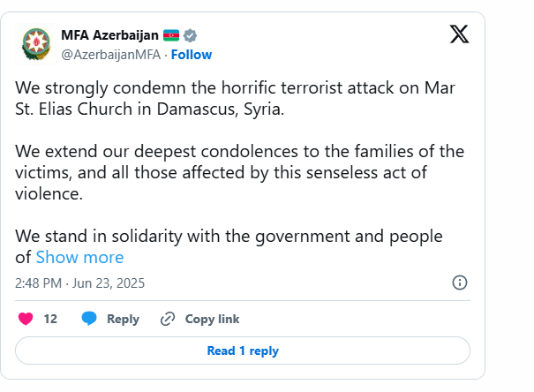The width and height of the screenshot is (534, 392).
Task: Click the deepest condolences paragraph
Action: [x=239, y=173]
